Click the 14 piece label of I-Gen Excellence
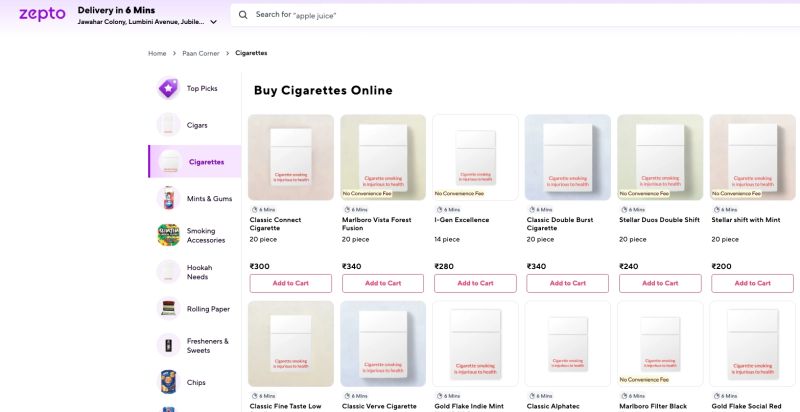The image size is (800, 412). [x=447, y=239]
